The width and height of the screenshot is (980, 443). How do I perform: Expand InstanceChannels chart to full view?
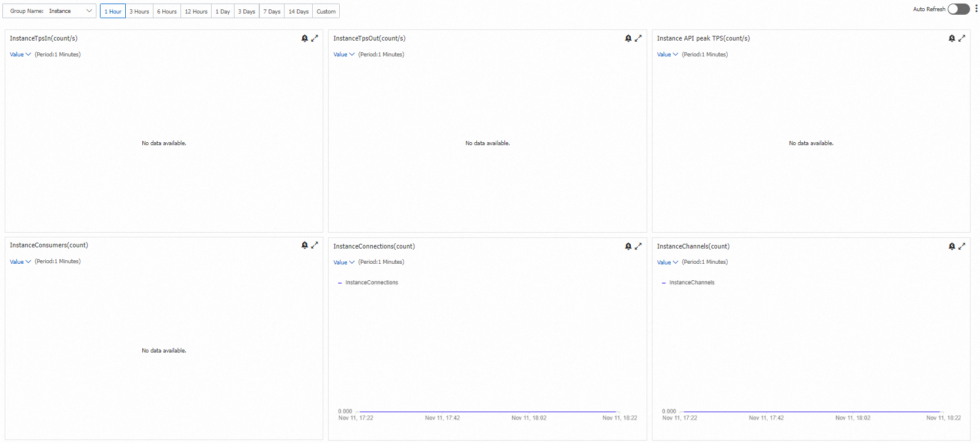pyautogui.click(x=962, y=246)
